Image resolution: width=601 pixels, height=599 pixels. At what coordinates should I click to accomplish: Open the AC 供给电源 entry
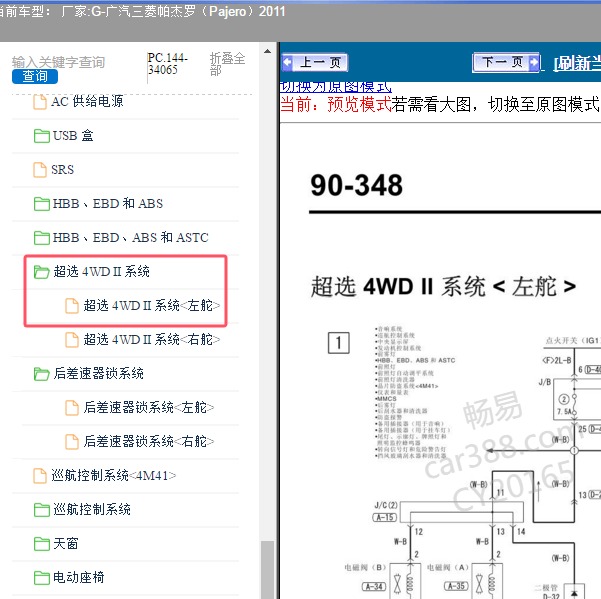[87, 102]
